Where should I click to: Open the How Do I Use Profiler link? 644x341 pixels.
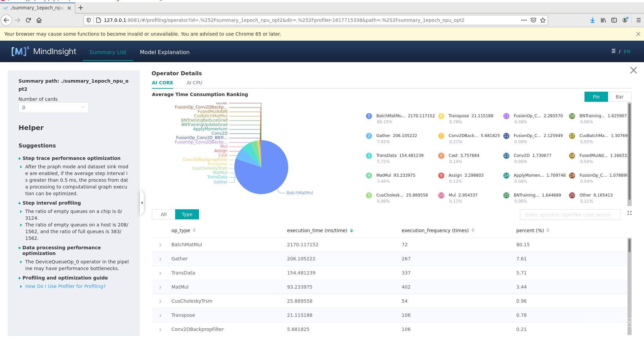65,286
